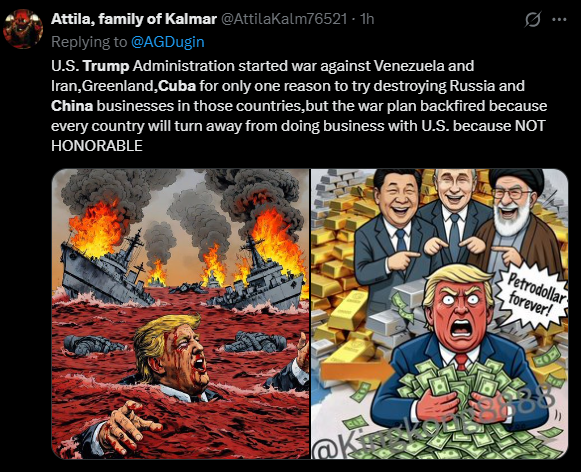Open the right gold bars cartoon image
Screen dimensions: 581x472
[x=439, y=314]
